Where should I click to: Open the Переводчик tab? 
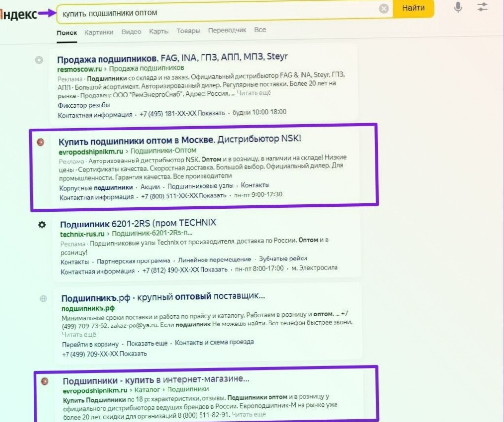click(x=227, y=30)
